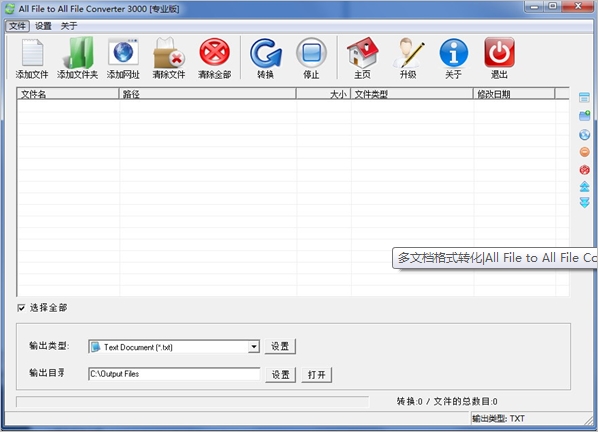Open the 设置 (Settings) menu

point(43,26)
